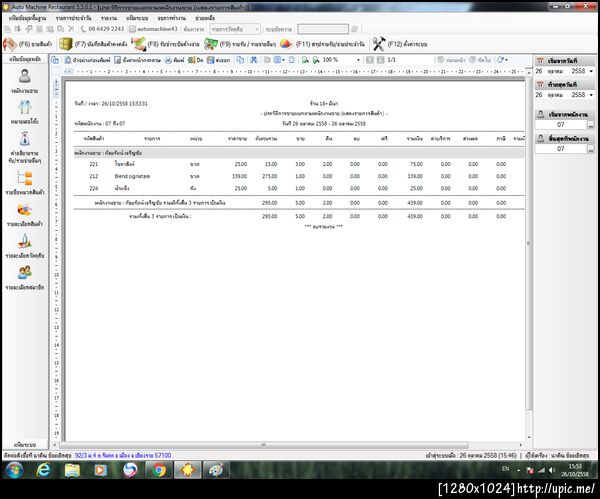Click product code 224 in the report

click(94, 188)
